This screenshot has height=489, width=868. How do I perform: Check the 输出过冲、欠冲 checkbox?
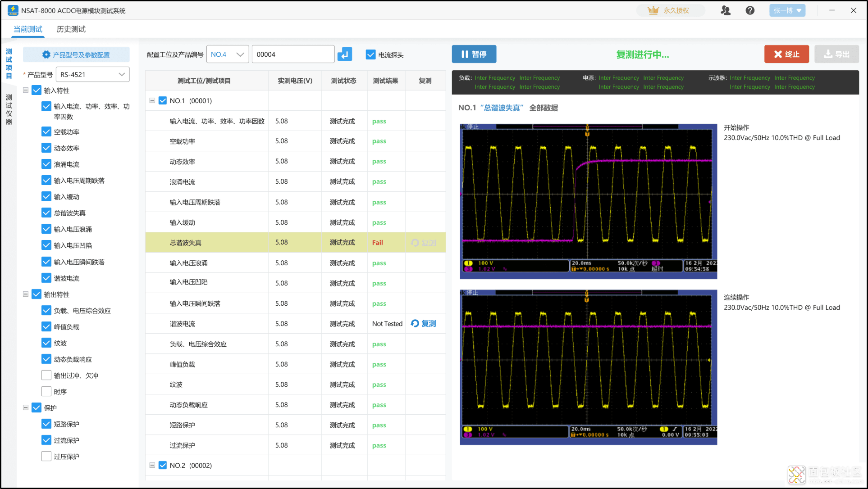click(x=46, y=376)
